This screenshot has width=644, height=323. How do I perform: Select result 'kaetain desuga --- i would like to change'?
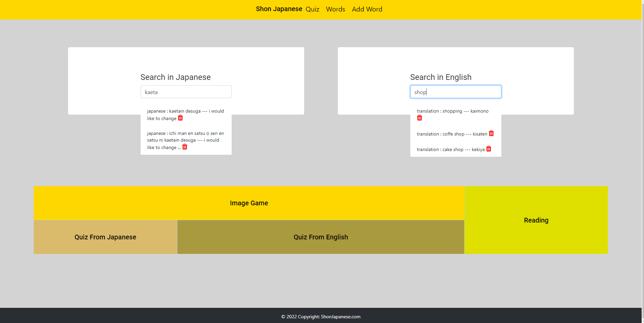pyautogui.click(x=186, y=115)
